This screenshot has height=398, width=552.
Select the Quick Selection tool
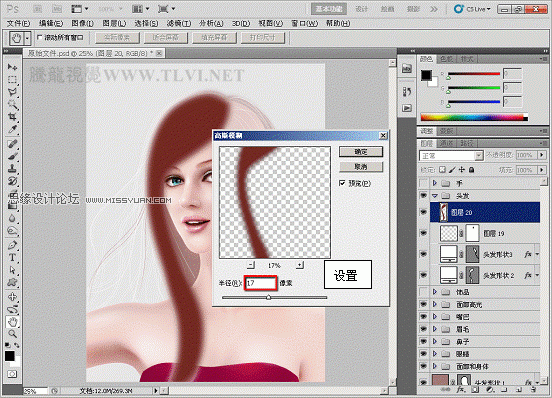(12, 105)
